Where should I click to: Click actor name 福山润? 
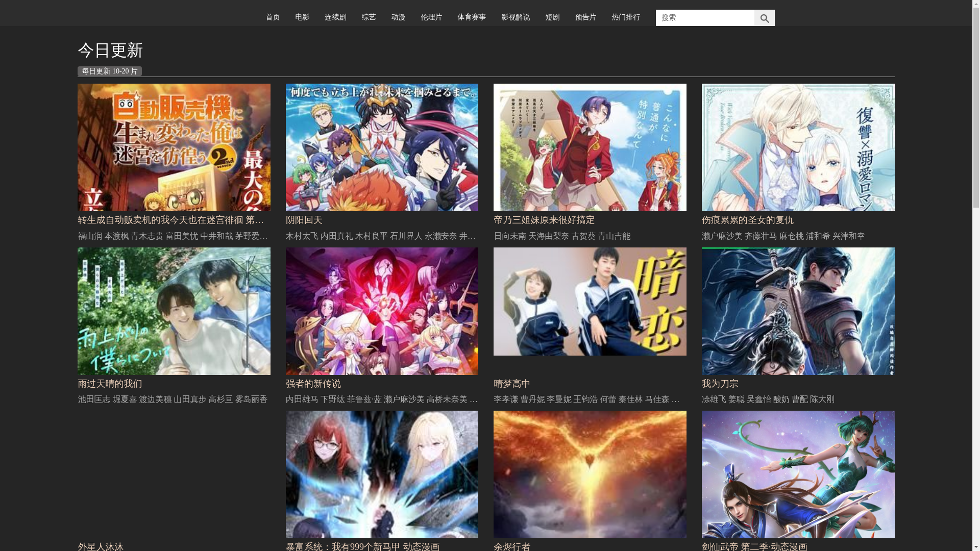(x=90, y=236)
